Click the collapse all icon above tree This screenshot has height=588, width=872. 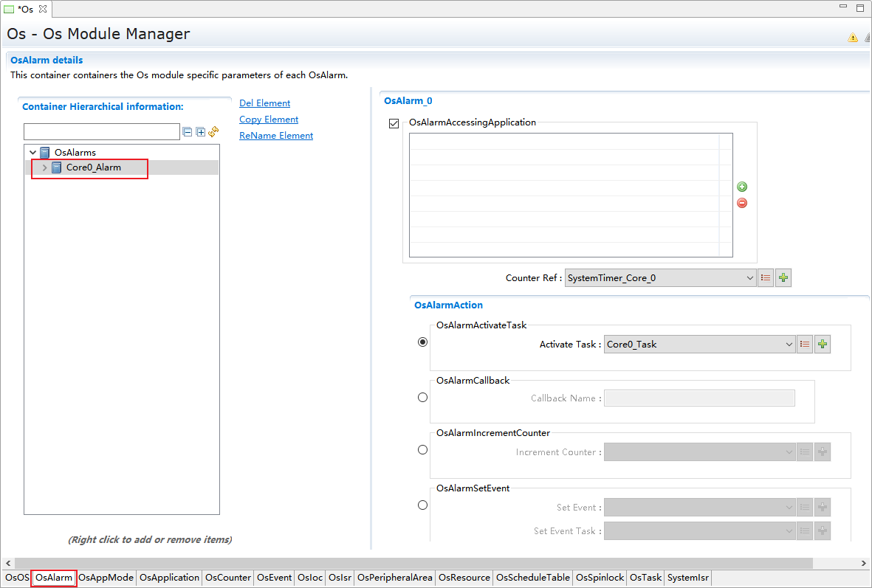coord(188,132)
